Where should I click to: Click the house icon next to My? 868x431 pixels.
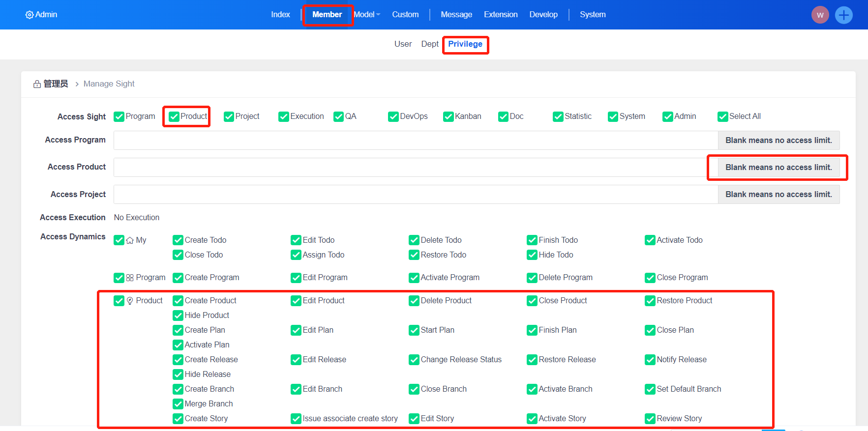(130, 240)
